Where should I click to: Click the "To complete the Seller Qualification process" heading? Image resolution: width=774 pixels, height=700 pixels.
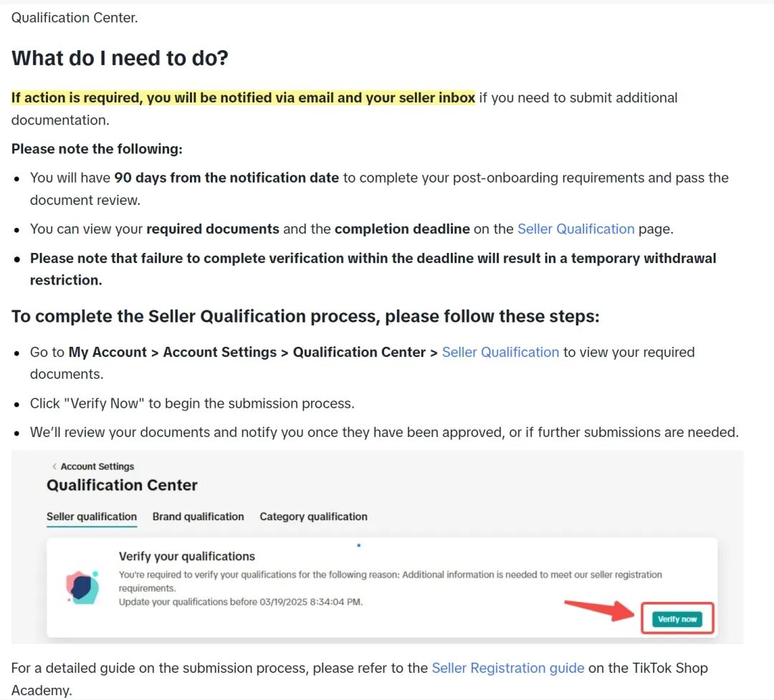click(305, 317)
